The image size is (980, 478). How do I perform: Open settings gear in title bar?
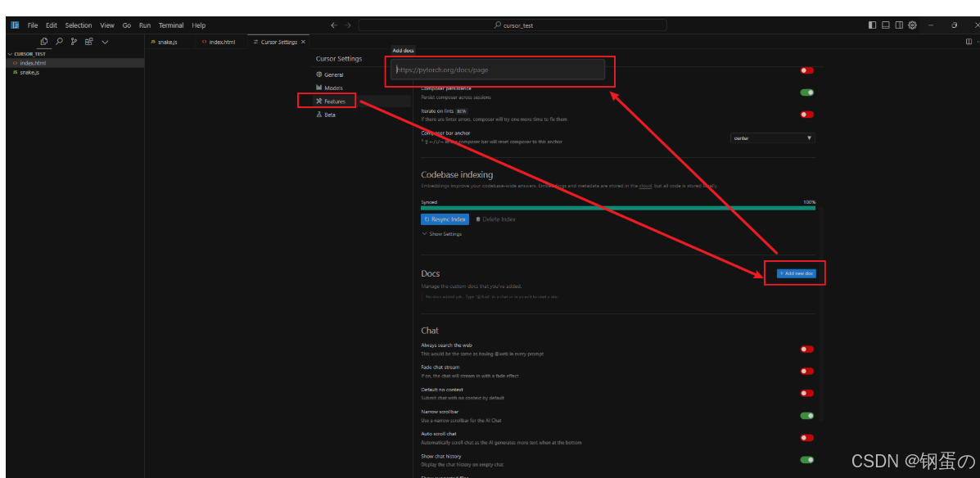point(913,25)
